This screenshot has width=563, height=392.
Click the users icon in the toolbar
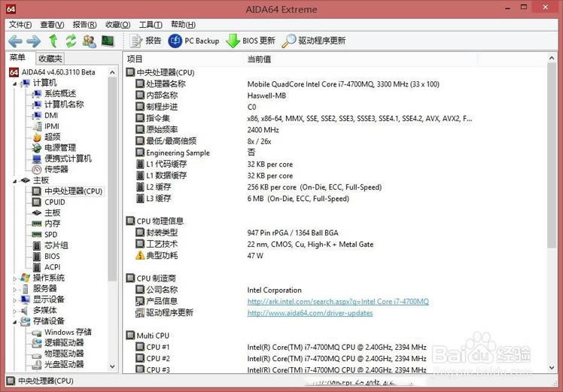[x=90, y=41]
